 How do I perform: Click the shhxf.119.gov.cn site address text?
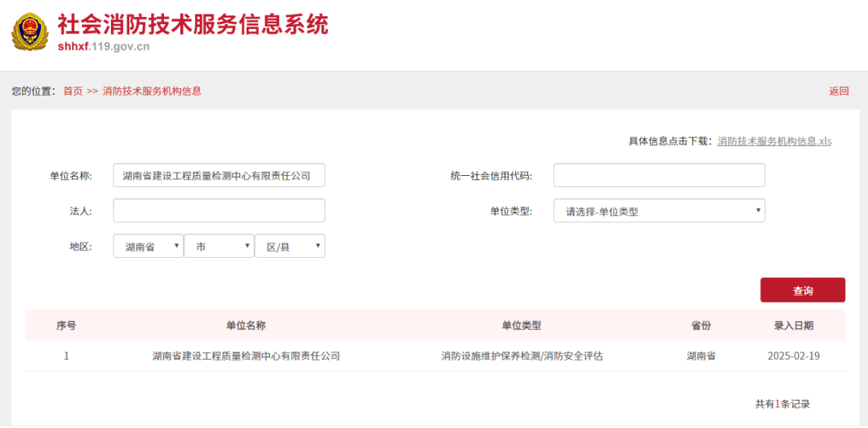(x=104, y=47)
